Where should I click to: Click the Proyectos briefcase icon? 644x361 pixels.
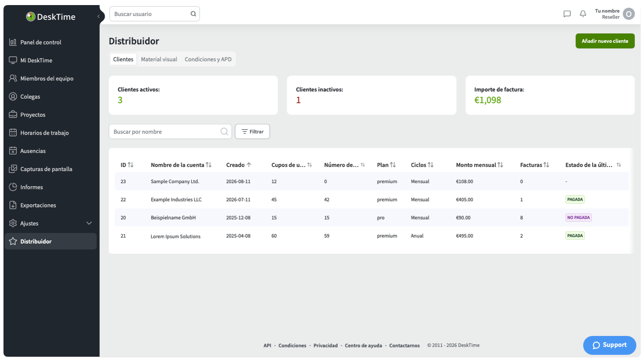pos(13,114)
